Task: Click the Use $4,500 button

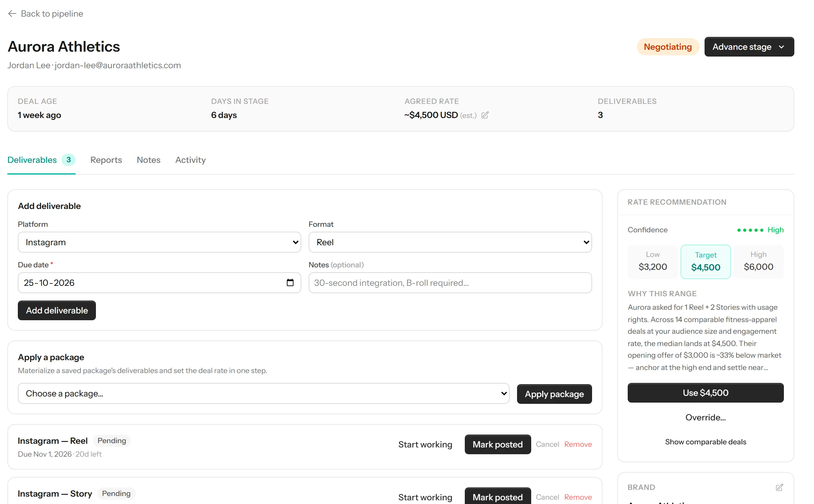Action: (705, 393)
